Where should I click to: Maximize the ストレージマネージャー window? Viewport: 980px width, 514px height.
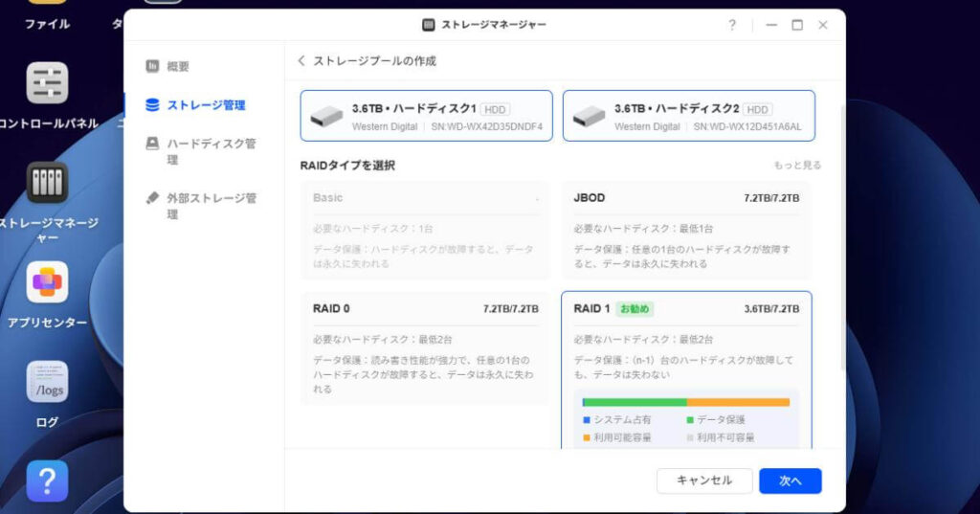[797, 25]
